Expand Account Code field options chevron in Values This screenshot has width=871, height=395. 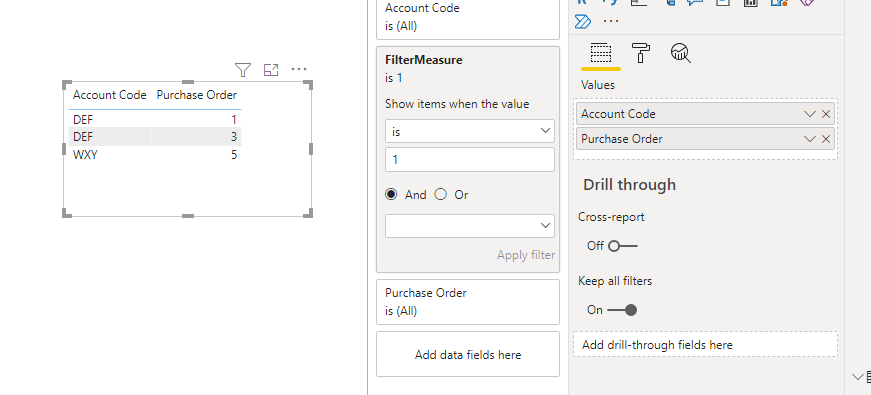810,114
